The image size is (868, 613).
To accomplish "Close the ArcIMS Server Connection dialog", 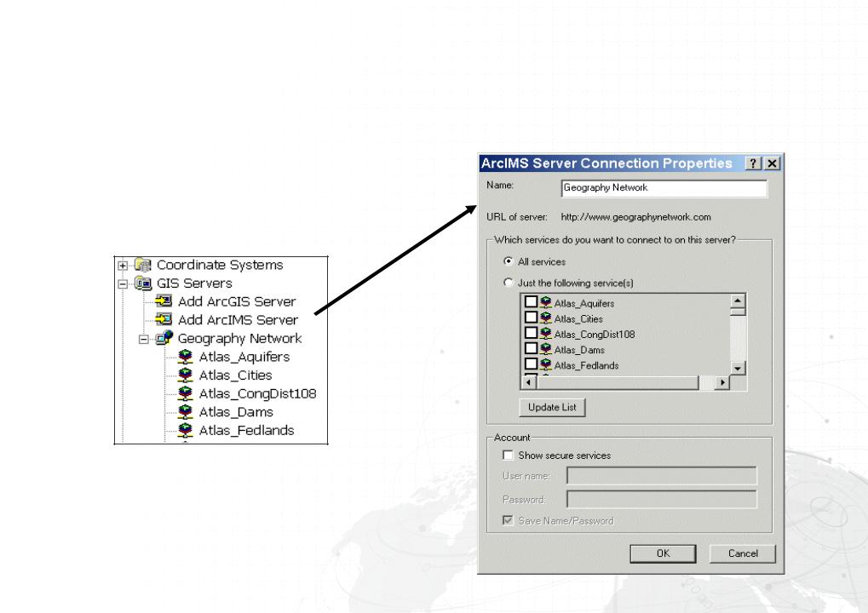I will tap(773, 163).
